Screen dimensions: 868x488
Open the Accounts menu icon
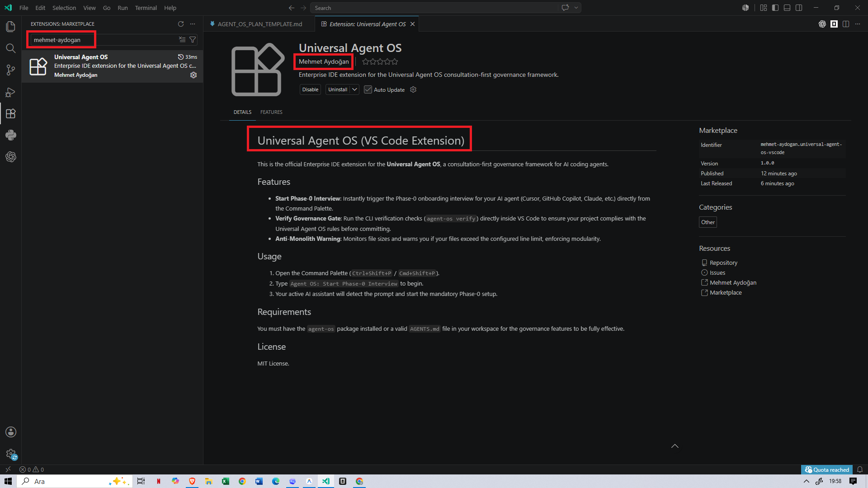coord(11,432)
